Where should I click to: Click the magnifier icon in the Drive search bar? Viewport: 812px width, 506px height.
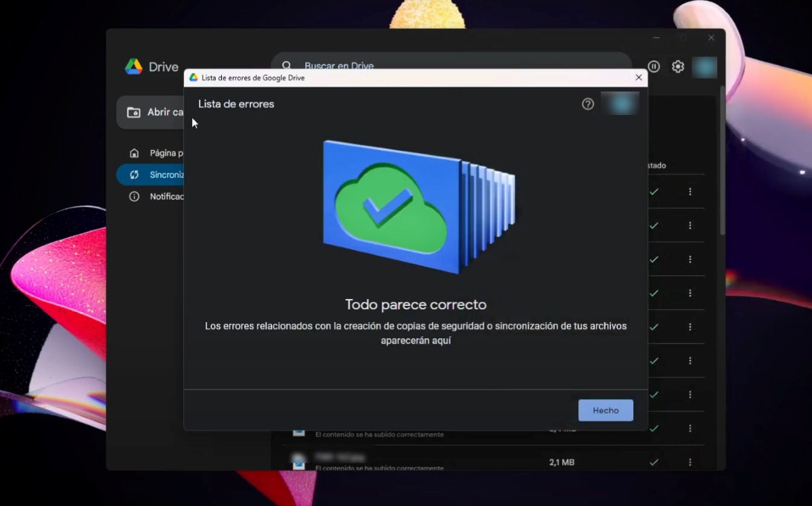287,66
